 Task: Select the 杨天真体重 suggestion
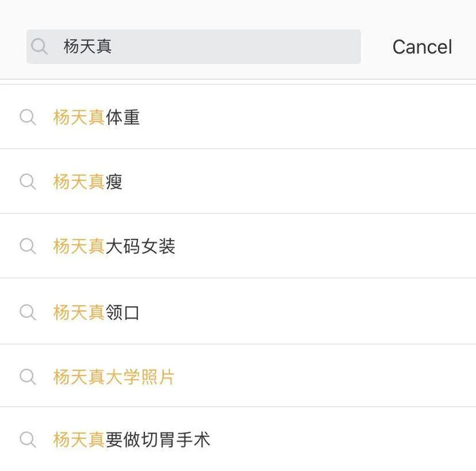point(238,117)
